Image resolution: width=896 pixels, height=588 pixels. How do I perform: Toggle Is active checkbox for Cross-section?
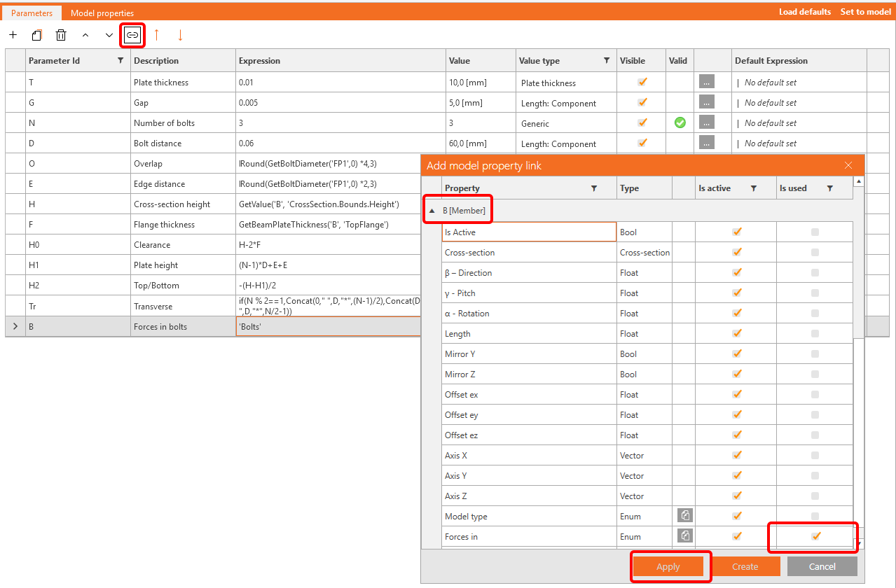click(x=736, y=252)
